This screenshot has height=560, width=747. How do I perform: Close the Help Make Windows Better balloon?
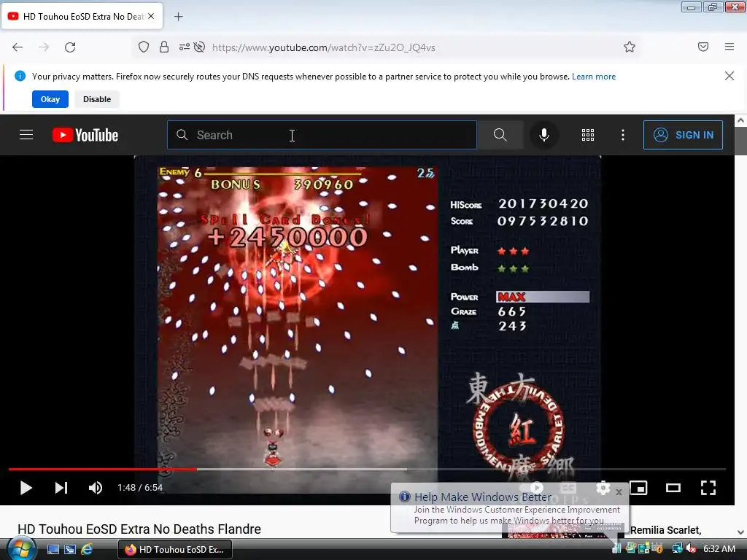[619, 492]
